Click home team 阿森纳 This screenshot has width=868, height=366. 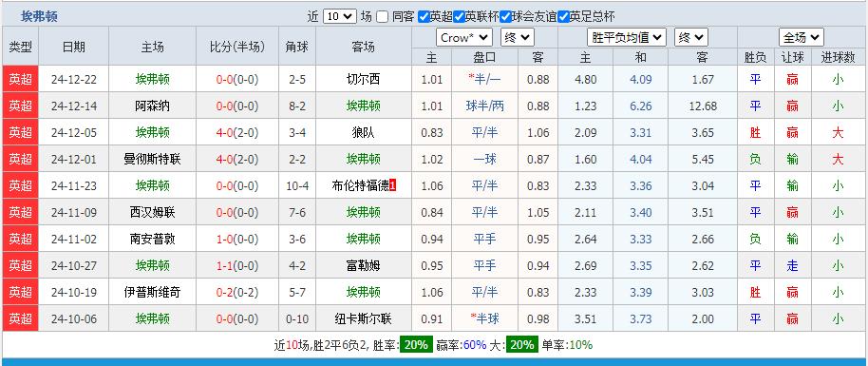click(x=153, y=106)
